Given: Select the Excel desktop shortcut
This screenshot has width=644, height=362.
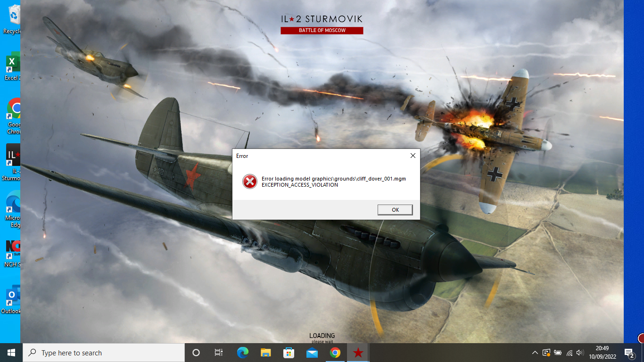Looking at the screenshot, I should click(12, 67).
